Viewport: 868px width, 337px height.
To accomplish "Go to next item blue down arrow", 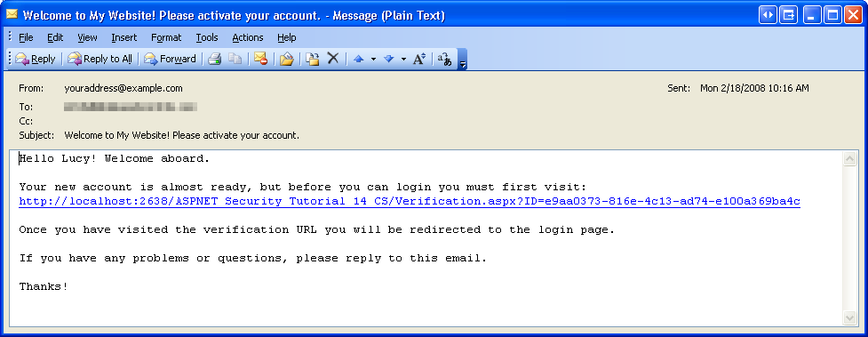I will (388, 59).
